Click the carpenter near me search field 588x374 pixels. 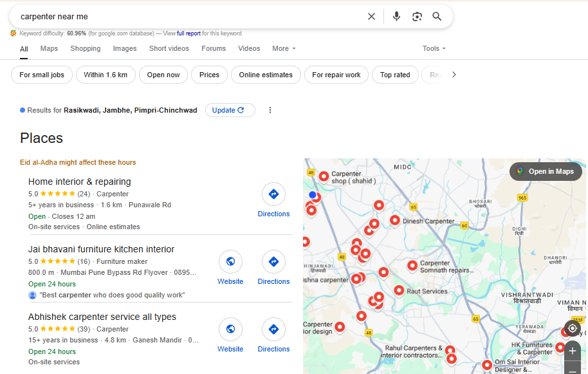(187, 17)
